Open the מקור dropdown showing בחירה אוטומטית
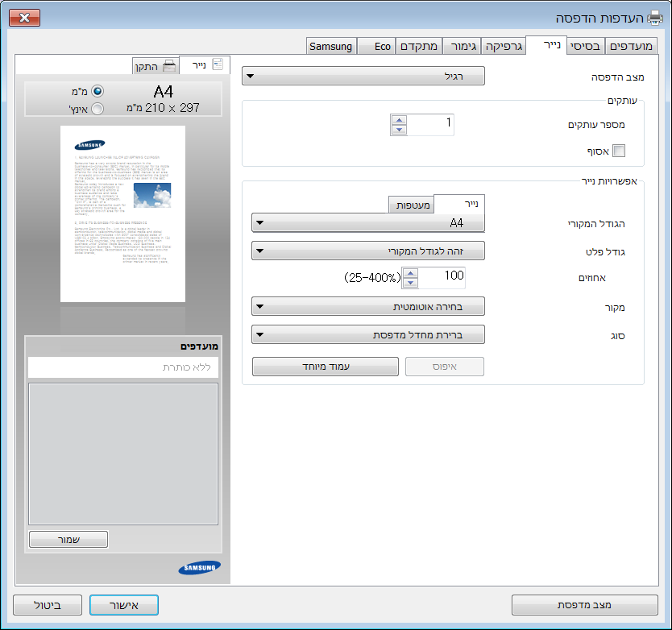 (x=367, y=307)
